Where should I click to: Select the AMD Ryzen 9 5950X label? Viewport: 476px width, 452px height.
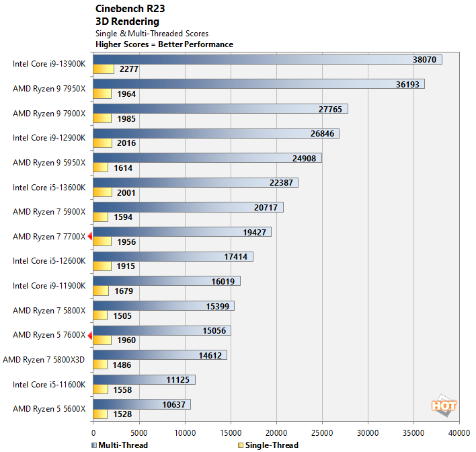pyautogui.click(x=49, y=163)
